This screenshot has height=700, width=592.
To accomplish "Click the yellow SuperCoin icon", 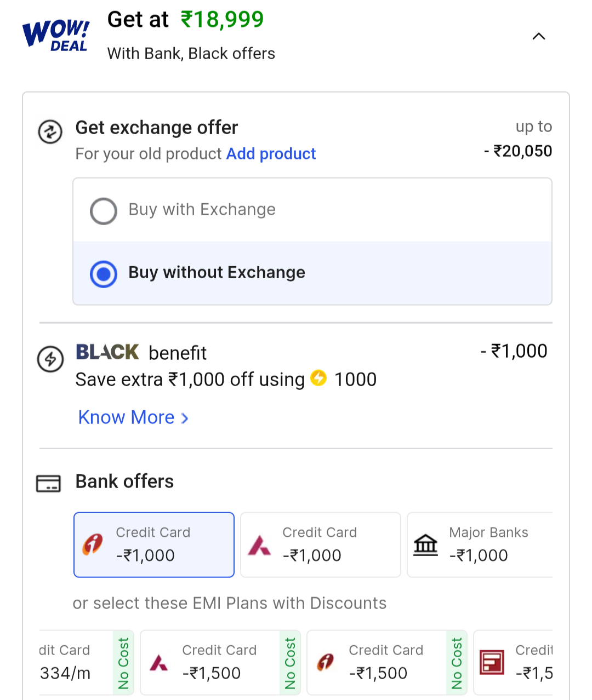I will coord(318,378).
